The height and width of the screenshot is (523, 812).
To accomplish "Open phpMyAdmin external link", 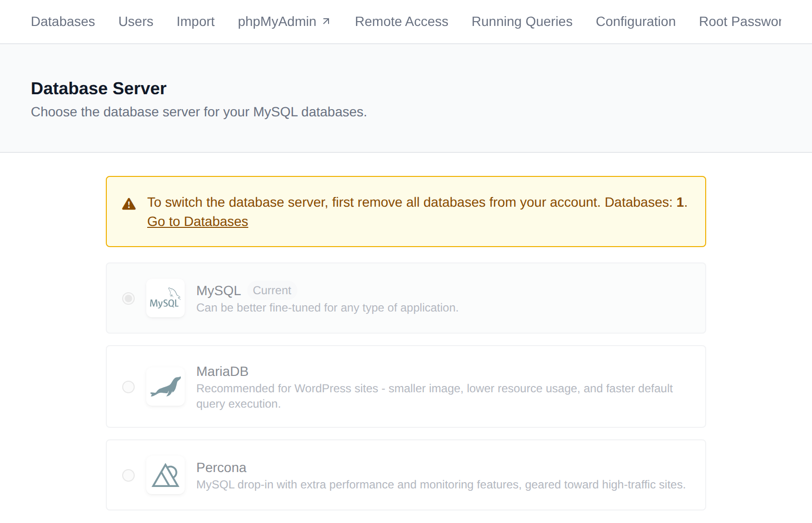I will click(x=284, y=22).
